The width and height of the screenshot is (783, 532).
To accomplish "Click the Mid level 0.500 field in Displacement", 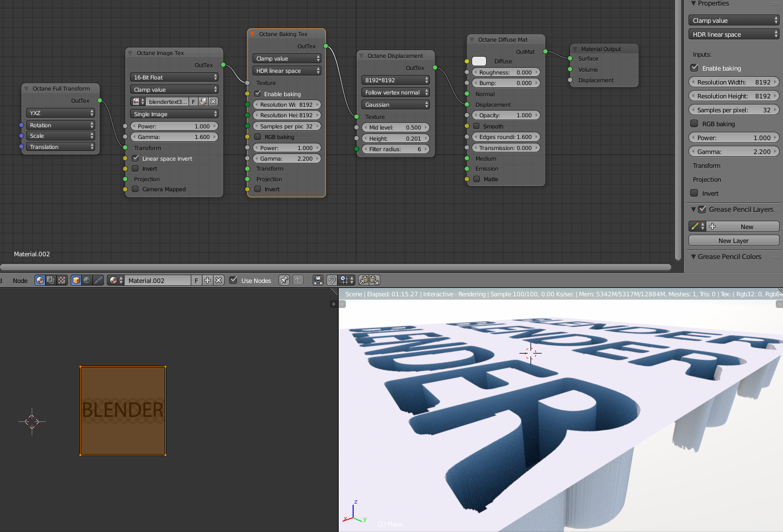I will pos(396,127).
